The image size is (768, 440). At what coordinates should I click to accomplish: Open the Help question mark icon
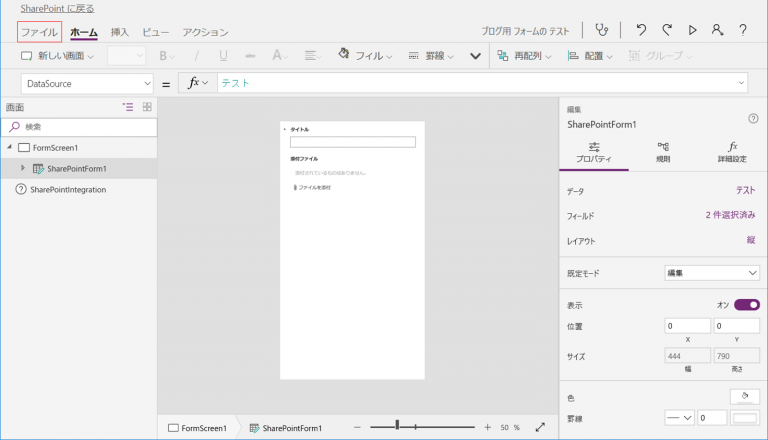coord(743,31)
